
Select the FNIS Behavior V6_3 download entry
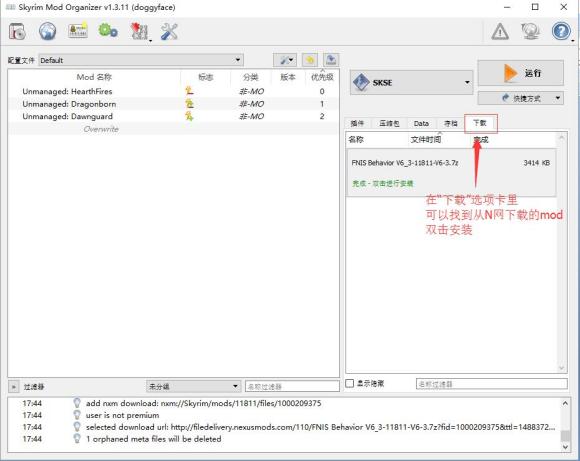tap(451, 172)
